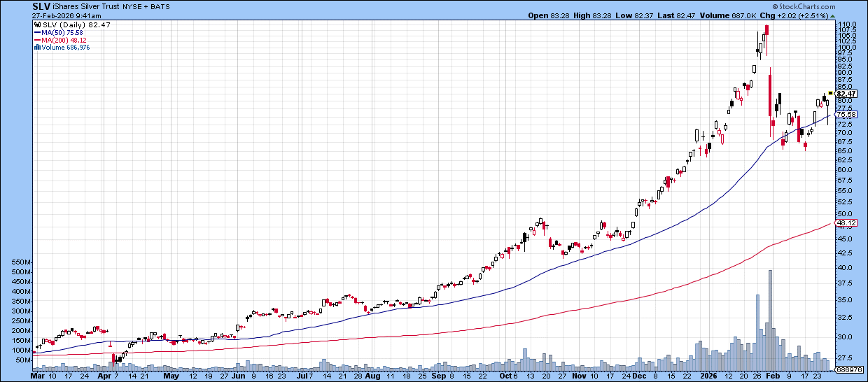Click the blue MA(50) legend line marker
868x382 pixels.
click(x=36, y=32)
